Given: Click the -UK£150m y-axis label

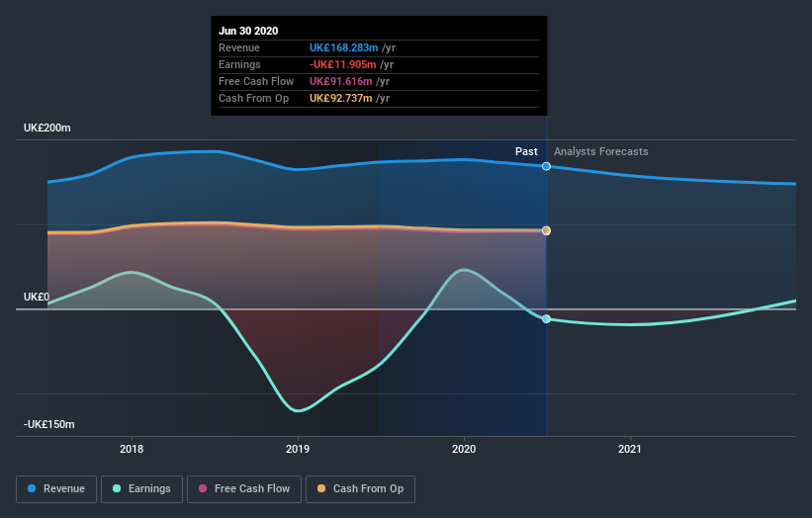Looking at the screenshot, I should (x=49, y=424).
